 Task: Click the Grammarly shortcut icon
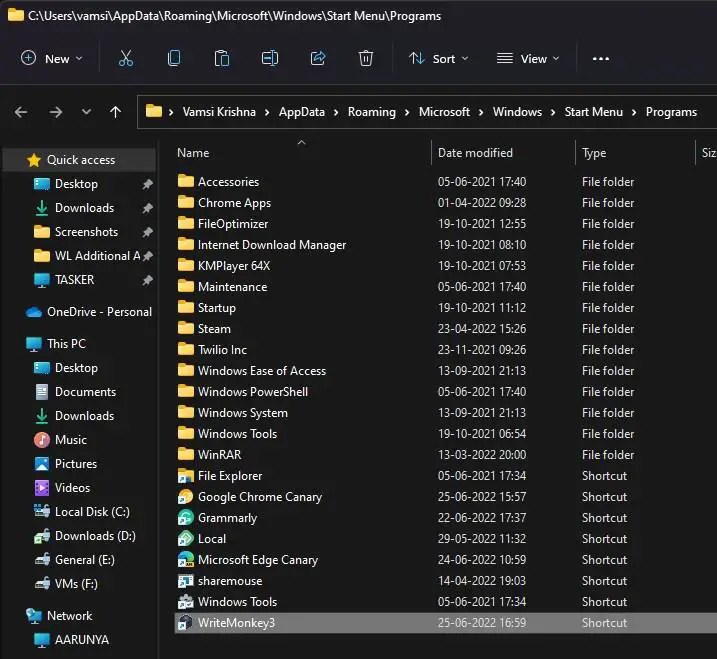point(186,518)
